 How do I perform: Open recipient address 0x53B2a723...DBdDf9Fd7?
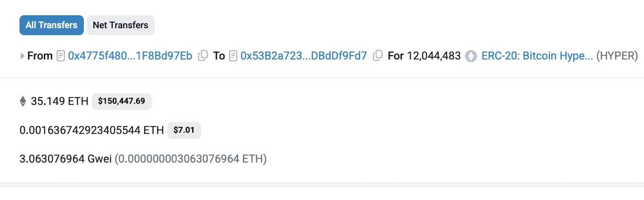[303, 56]
